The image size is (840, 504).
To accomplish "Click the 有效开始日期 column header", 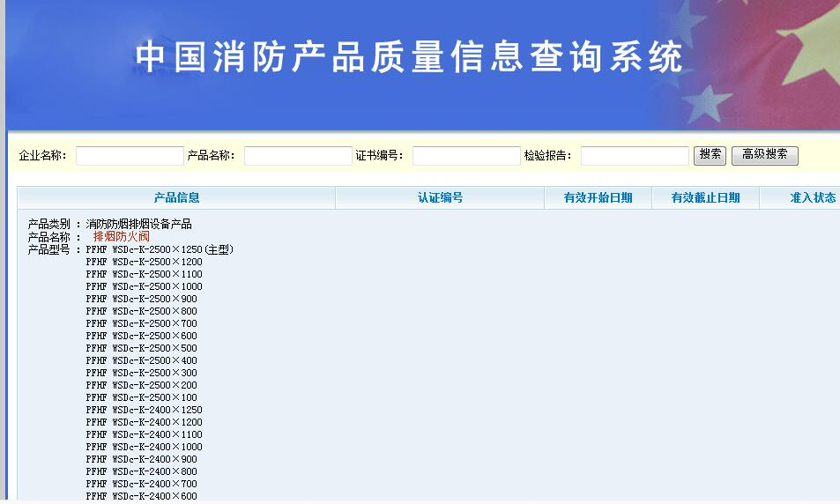I will click(598, 198).
